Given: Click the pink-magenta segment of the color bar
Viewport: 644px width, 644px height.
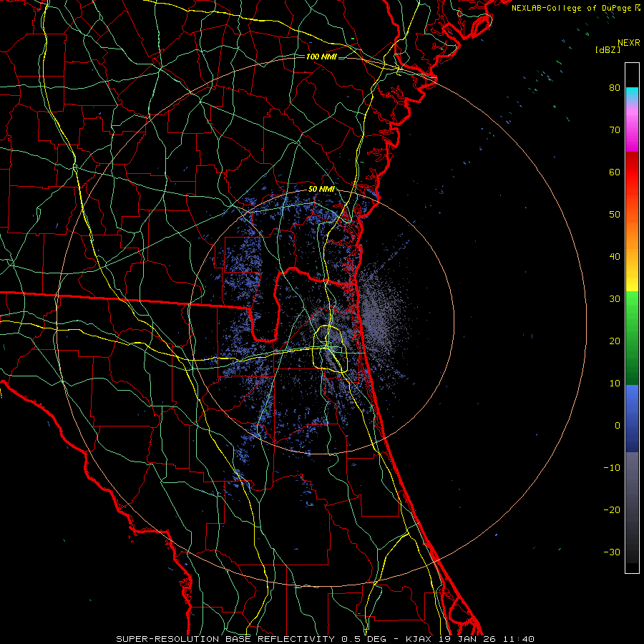Looking at the screenshot, I should coord(632,127).
